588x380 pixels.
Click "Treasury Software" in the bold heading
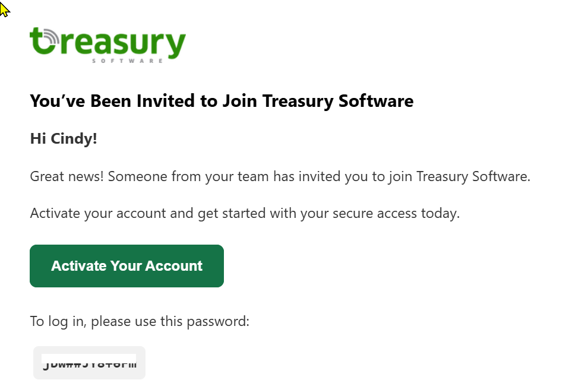tap(337, 101)
